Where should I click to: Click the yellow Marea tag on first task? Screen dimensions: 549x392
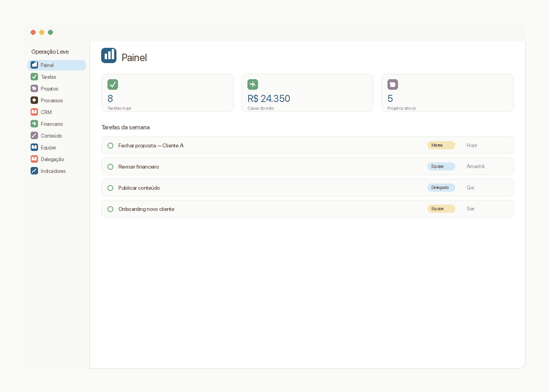441,145
